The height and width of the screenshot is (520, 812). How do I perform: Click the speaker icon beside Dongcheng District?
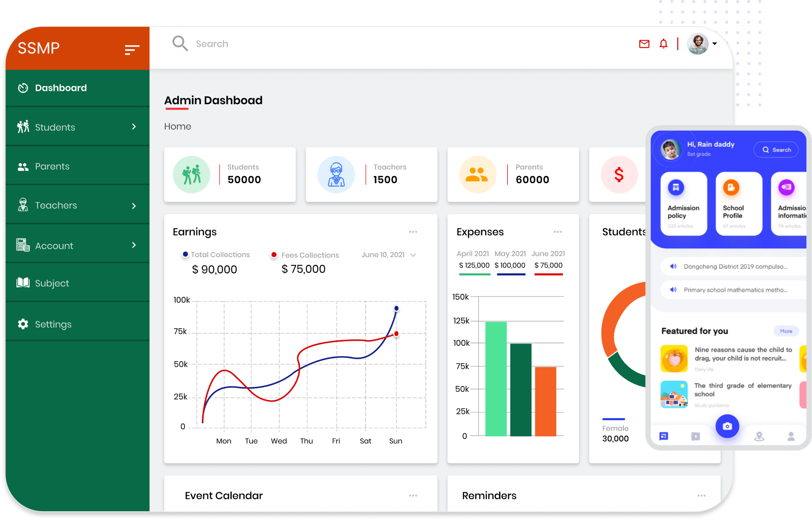tap(673, 266)
